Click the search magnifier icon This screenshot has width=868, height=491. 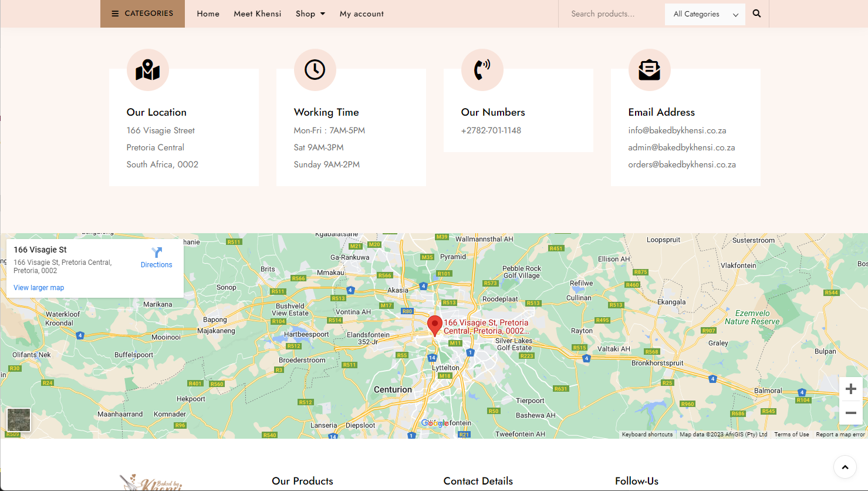point(756,14)
